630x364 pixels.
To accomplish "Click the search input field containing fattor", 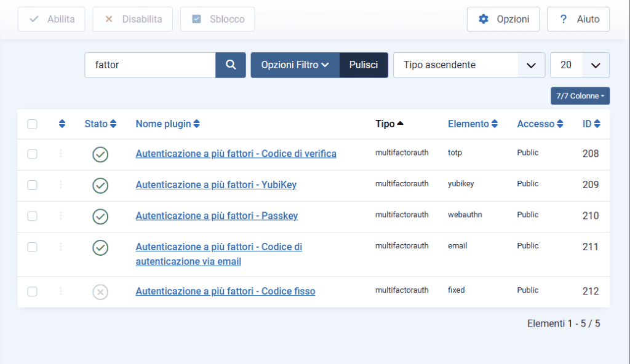I will point(150,65).
